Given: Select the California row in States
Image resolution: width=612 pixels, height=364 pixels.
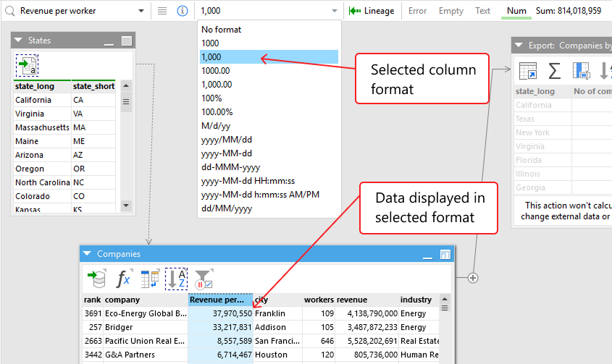Looking at the screenshot, I should click(64, 100).
